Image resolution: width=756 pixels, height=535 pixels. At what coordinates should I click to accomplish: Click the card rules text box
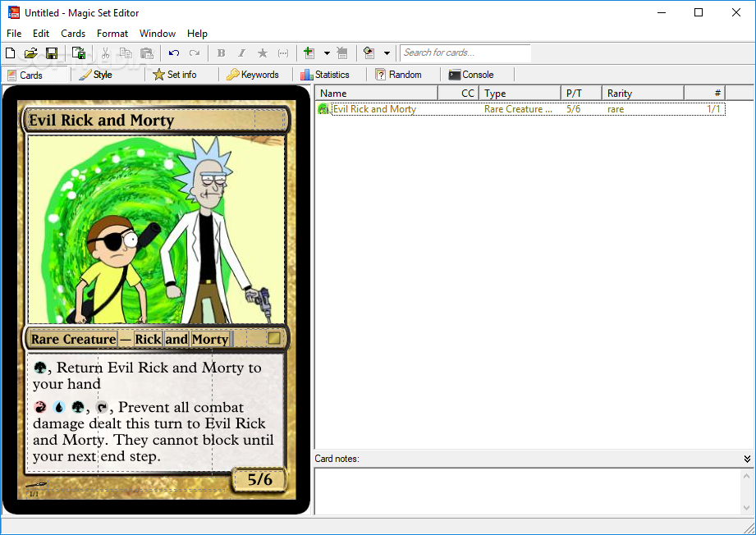154,413
